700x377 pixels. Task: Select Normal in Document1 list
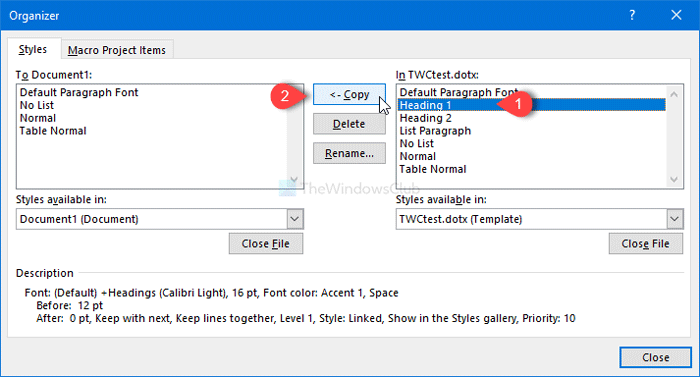pyautogui.click(x=38, y=118)
